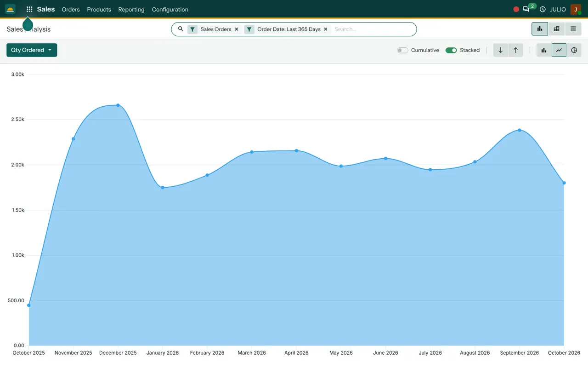Click the app logo in top-left corner
This screenshot has width=588, height=368.
(10, 9)
